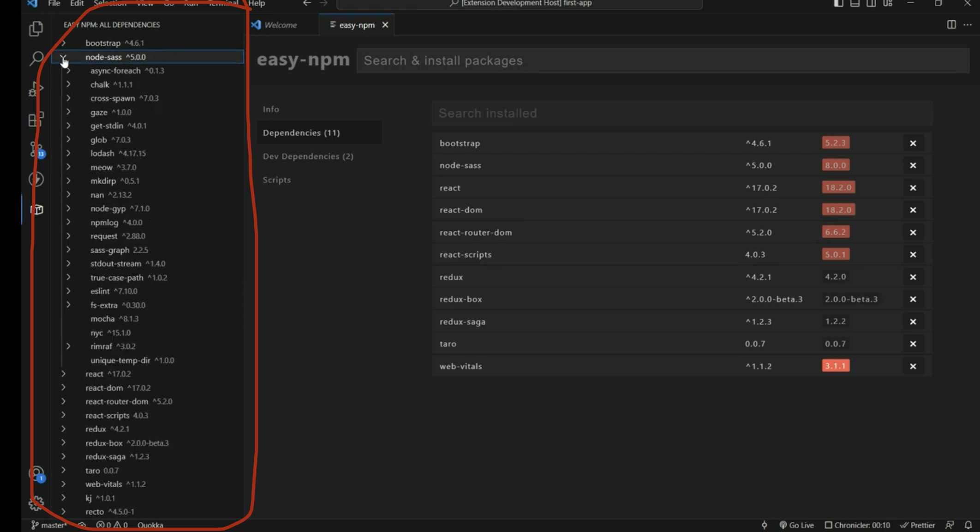Update web-vitals to 3.1.1 badge
Screen dimensions: 980x532
(836, 366)
